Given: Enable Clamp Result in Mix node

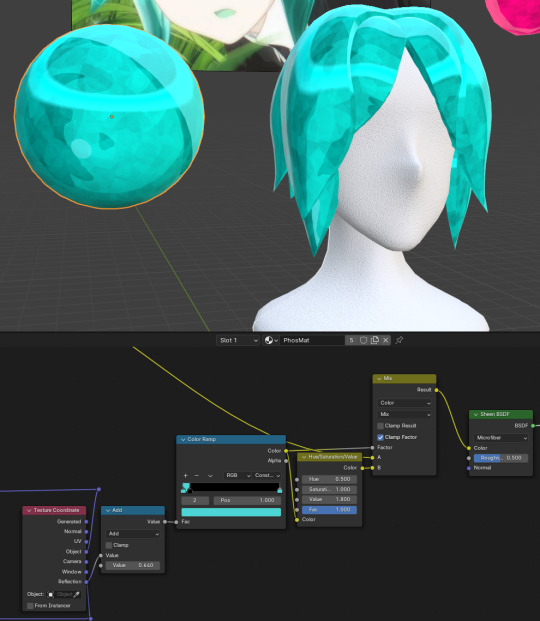Looking at the screenshot, I should pyautogui.click(x=380, y=426).
